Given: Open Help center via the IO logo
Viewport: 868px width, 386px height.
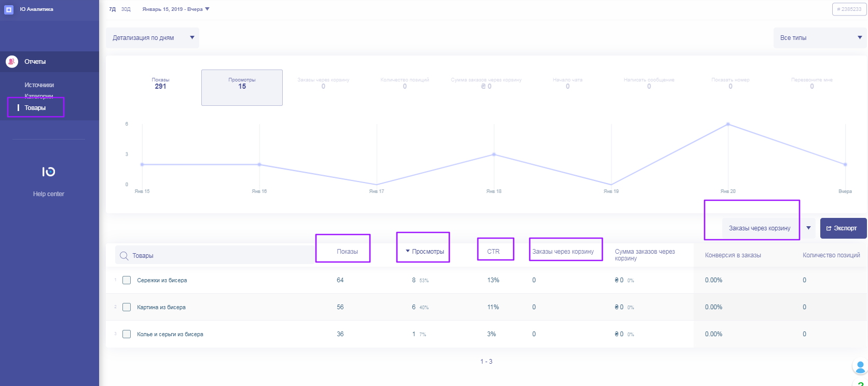Looking at the screenshot, I should (48, 172).
